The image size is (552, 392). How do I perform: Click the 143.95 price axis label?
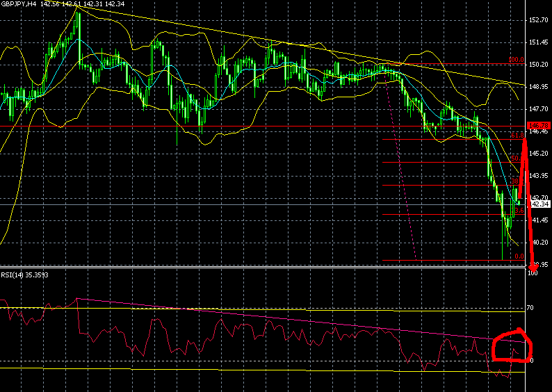539,176
